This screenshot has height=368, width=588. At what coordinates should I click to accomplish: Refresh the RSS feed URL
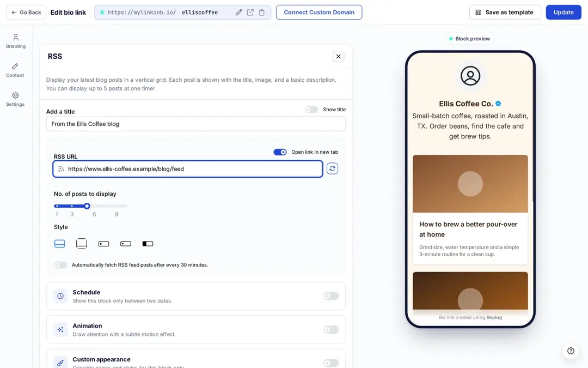[332, 168]
